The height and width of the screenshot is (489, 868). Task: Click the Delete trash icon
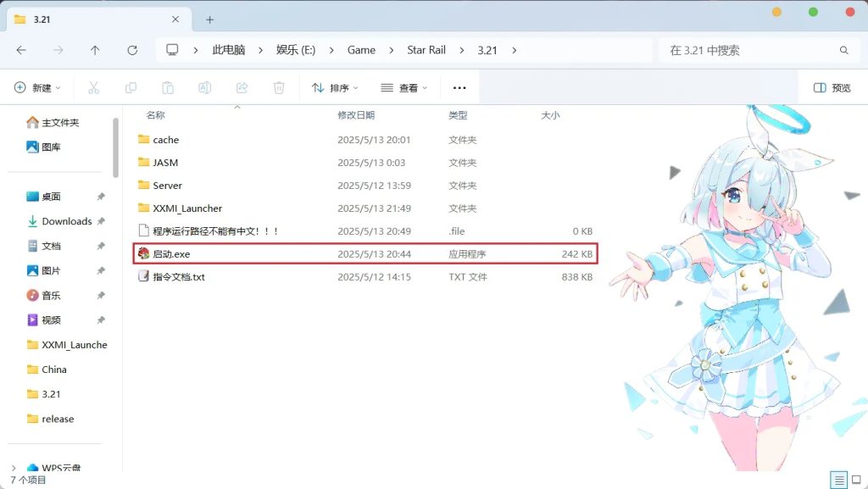279,87
